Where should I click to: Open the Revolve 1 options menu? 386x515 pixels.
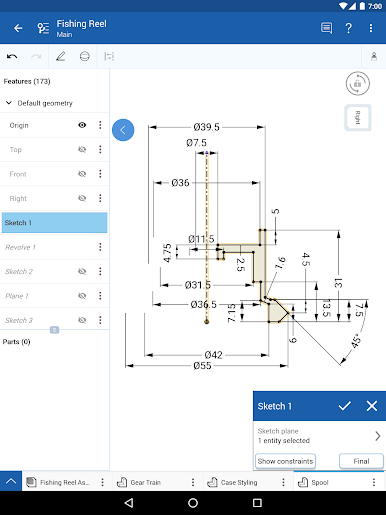[100, 247]
